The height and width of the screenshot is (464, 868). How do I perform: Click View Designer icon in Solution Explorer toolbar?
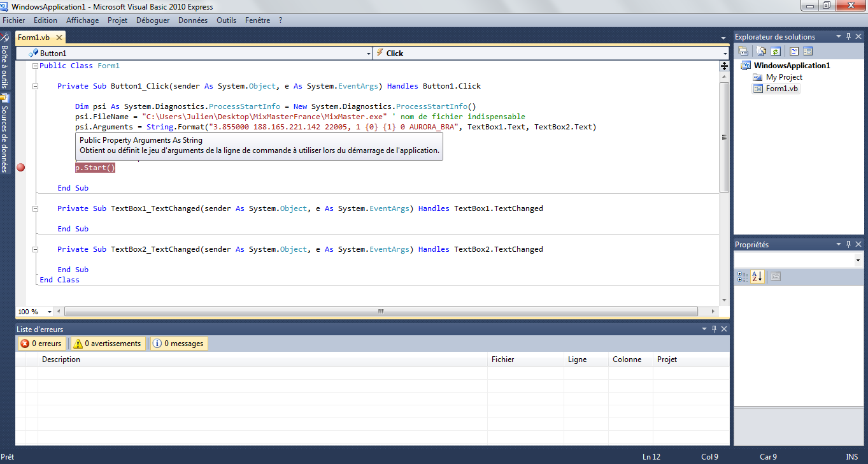point(808,52)
